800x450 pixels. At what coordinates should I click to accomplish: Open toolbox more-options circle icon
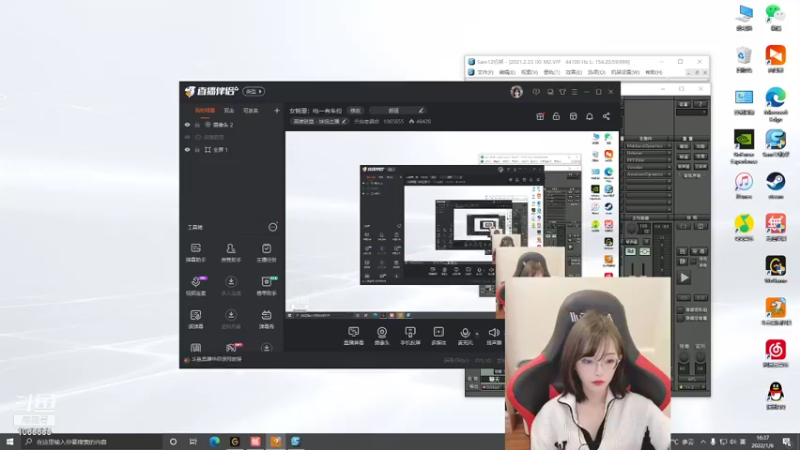click(273, 227)
